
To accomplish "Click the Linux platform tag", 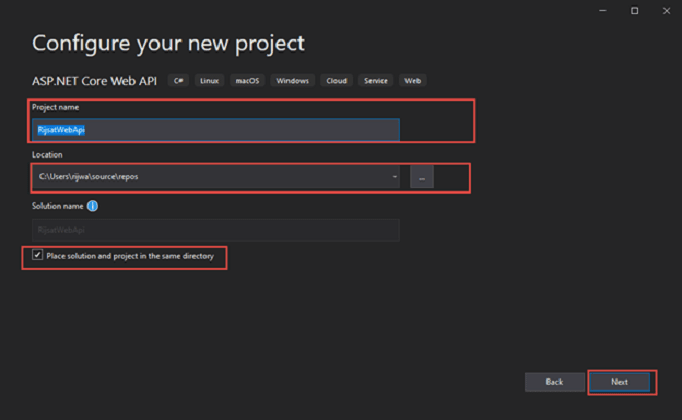I will pyautogui.click(x=209, y=80).
